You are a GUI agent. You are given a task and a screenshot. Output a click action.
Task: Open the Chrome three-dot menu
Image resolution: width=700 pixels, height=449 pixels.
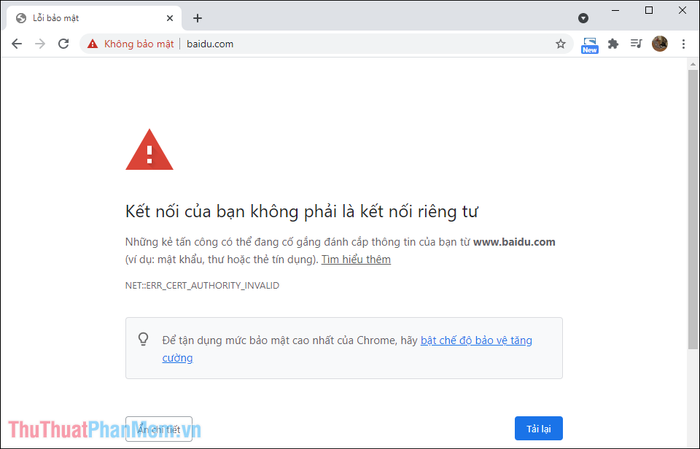pyautogui.click(x=683, y=44)
